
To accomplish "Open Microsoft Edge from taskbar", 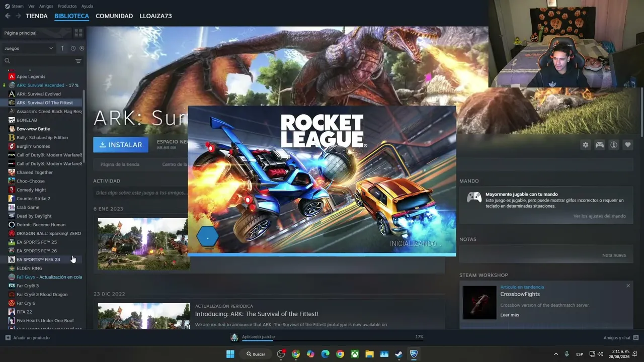I will pyautogui.click(x=325, y=354).
